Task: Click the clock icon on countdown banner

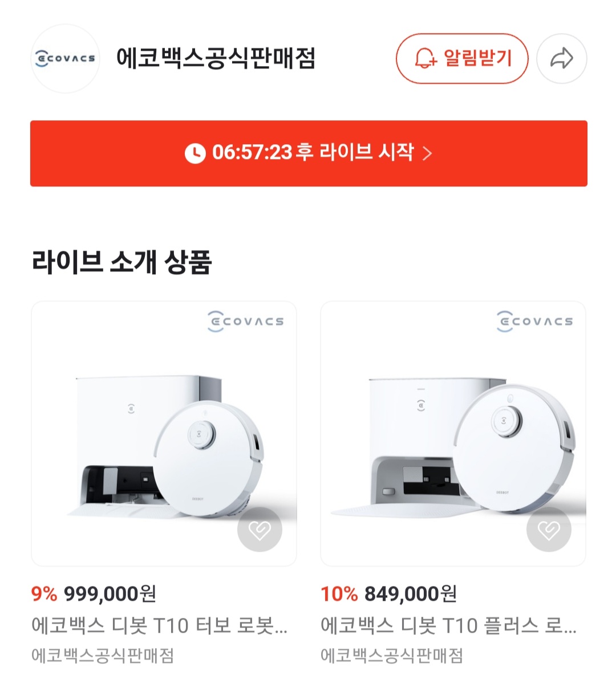Action: (195, 153)
